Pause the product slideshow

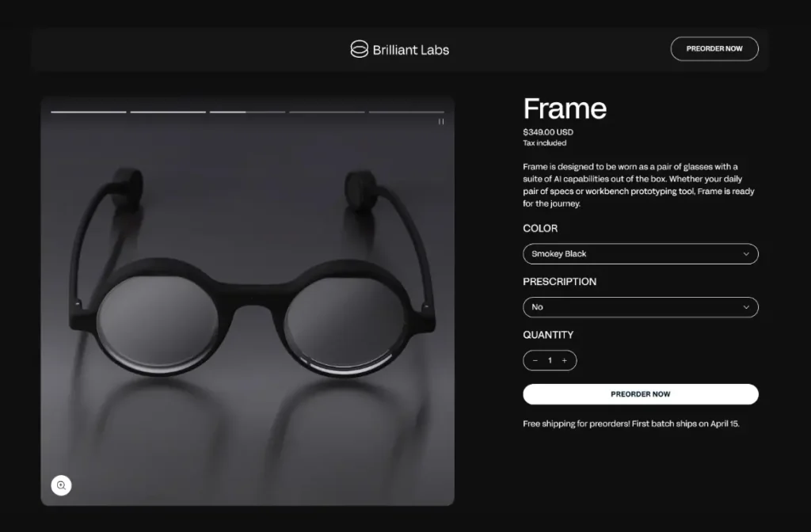pyautogui.click(x=441, y=121)
